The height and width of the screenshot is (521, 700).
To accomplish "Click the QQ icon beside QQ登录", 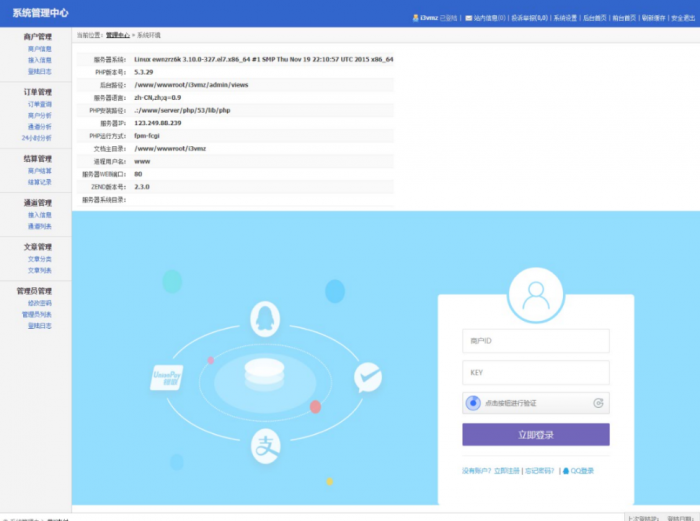I will [565, 470].
